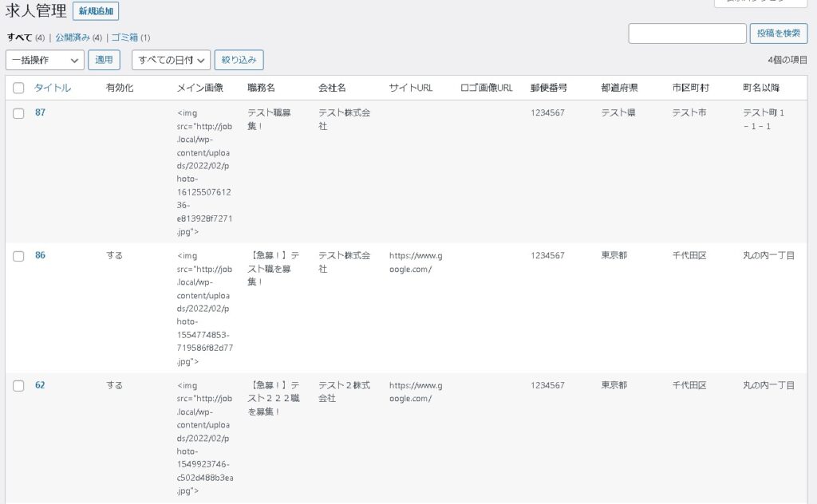Open post titled 62
The height and width of the screenshot is (504, 817).
[40, 385]
